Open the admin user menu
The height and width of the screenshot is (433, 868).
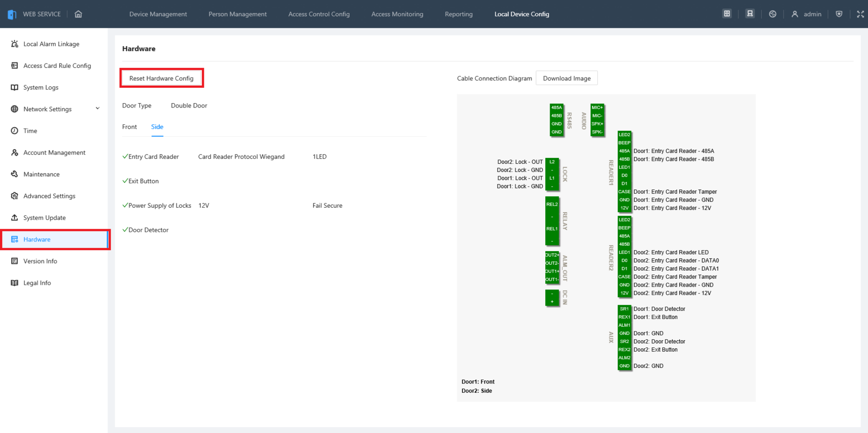(806, 14)
